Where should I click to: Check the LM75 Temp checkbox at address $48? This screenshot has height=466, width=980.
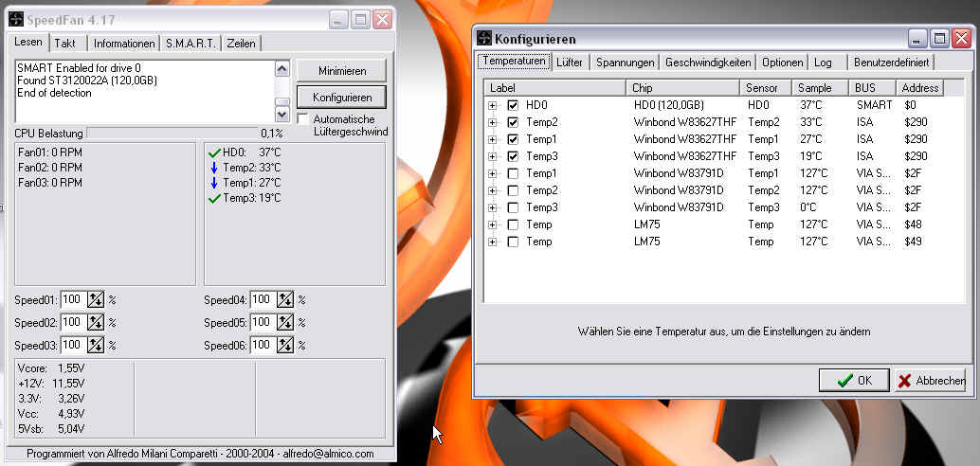click(x=513, y=224)
